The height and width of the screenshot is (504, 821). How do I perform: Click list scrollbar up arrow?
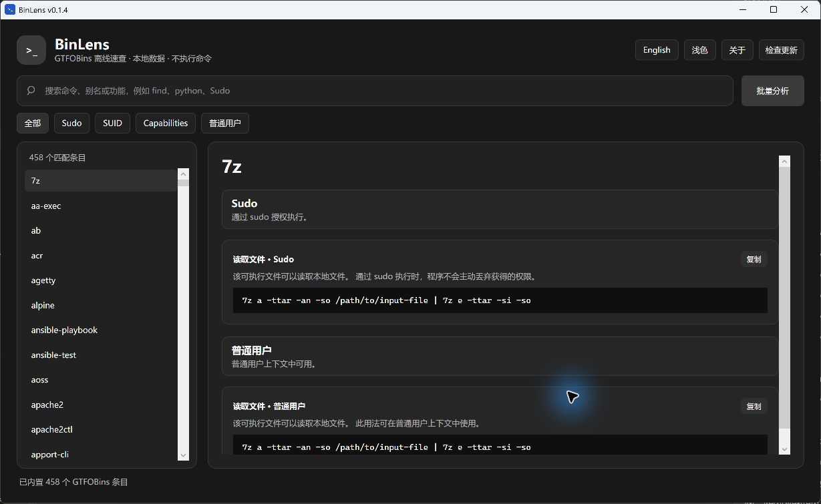pyautogui.click(x=184, y=174)
